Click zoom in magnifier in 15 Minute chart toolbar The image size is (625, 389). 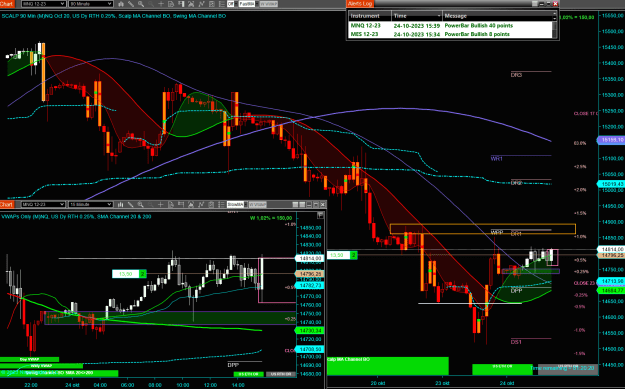[141, 204]
